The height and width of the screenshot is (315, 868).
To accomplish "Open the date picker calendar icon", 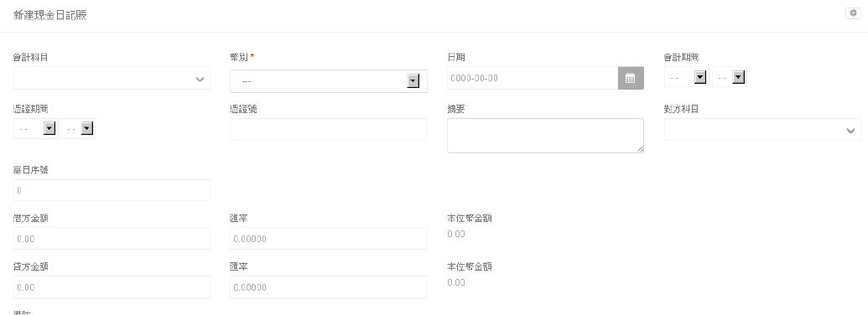I will point(631,78).
